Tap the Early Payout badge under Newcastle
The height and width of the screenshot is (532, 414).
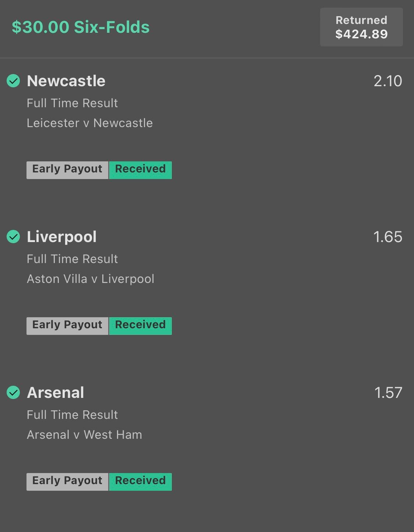pos(67,170)
